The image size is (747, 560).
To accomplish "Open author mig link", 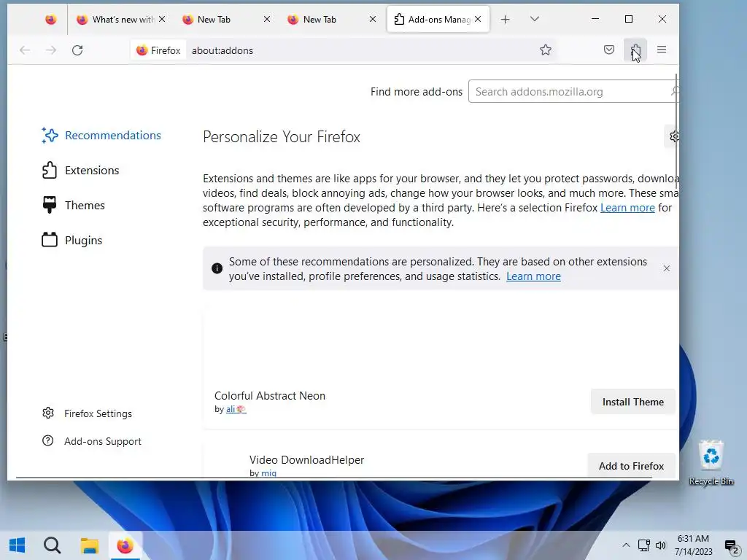I will pos(268,472).
